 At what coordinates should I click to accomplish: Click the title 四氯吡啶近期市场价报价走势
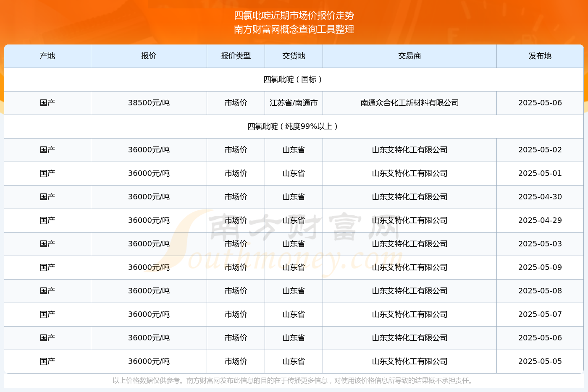tap(294, 16)
